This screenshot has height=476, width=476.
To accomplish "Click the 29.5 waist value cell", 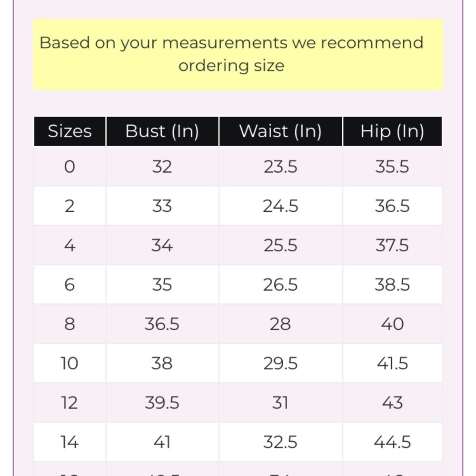I will coord(281,363).
